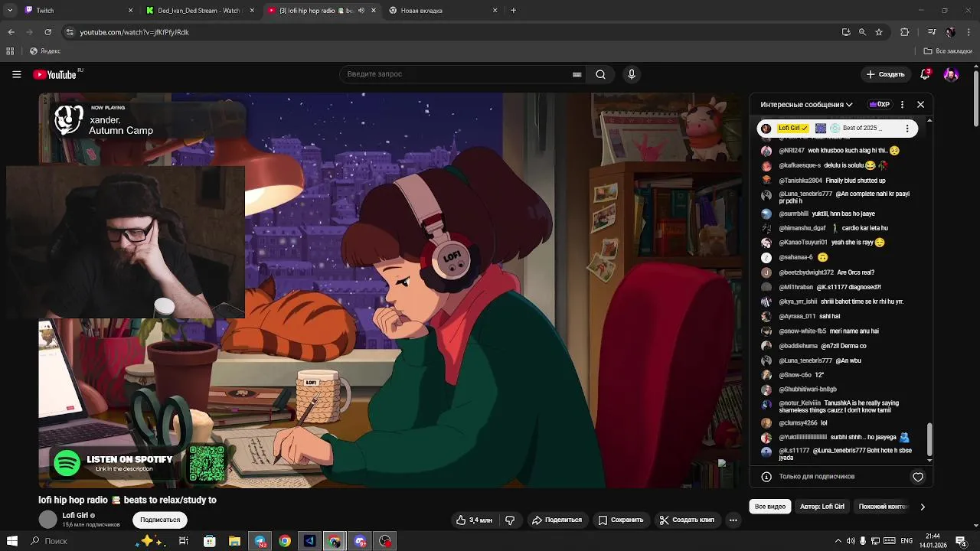Open the Яндекс bookmark
This screenshot has height=551, width=980.
pyautogui.click(x=45, y=51)
